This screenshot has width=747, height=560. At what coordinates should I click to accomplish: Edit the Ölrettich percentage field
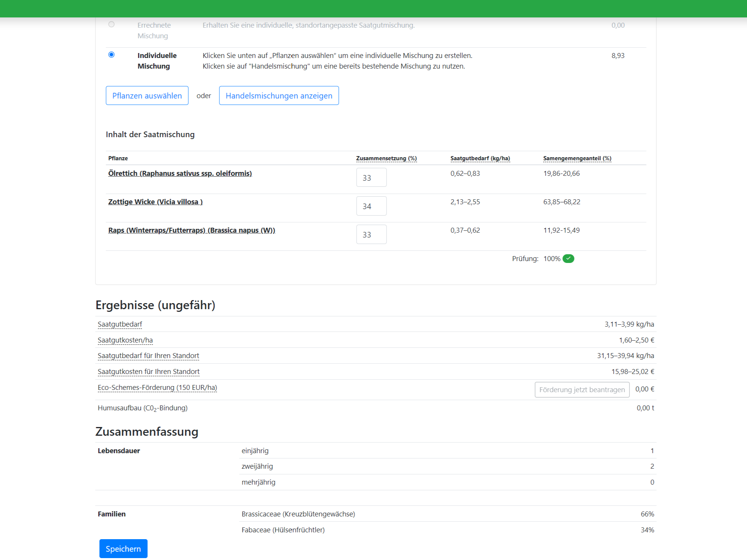[x=371, y=177]
